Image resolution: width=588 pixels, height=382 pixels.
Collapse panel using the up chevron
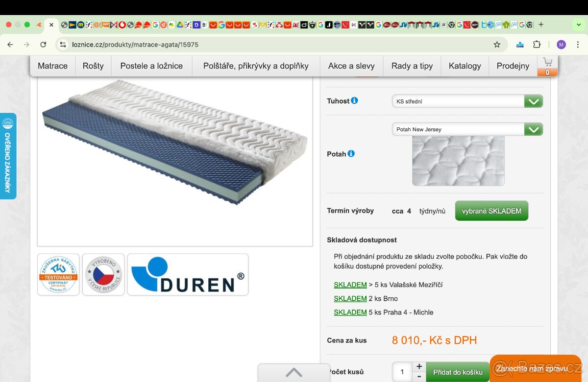click(294, 373)
